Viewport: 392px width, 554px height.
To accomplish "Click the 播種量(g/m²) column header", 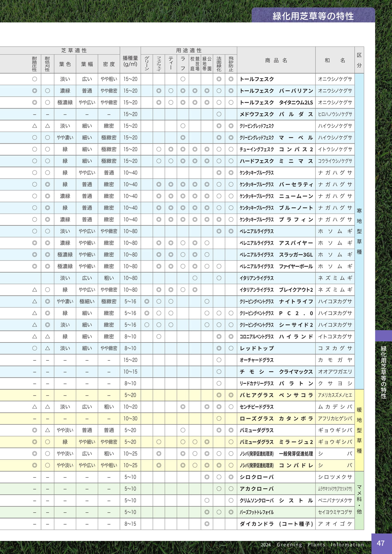I will click(x=130, y=61).
